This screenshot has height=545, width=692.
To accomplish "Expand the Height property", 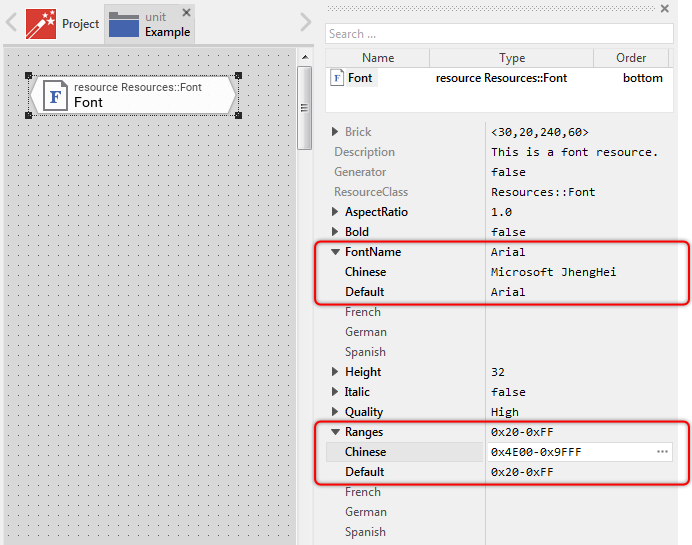I will (335, 372).
